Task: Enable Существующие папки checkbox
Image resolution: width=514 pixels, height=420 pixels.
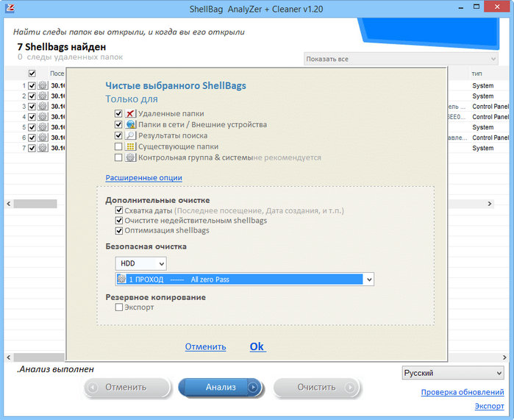Action: [x=118, y=146]
